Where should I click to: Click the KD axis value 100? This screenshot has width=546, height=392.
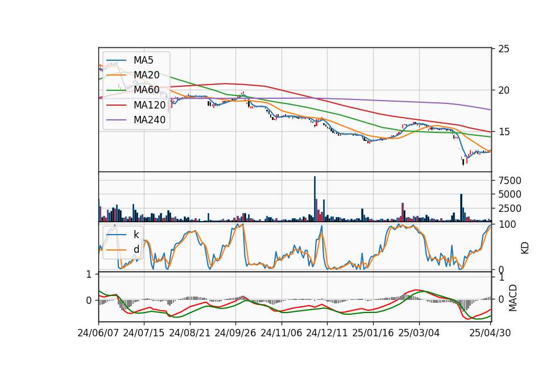(507, 224)
